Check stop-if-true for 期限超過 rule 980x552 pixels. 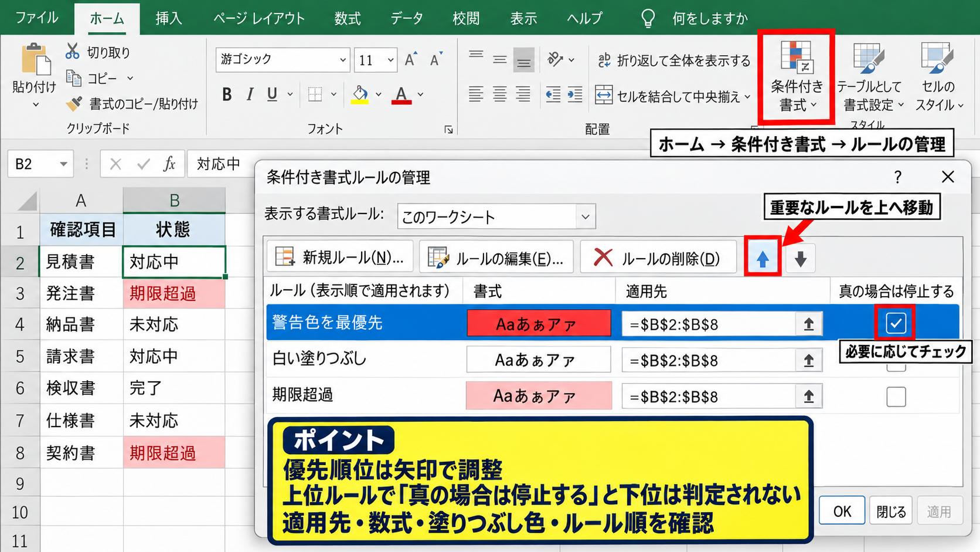click(x=896, y=397)
